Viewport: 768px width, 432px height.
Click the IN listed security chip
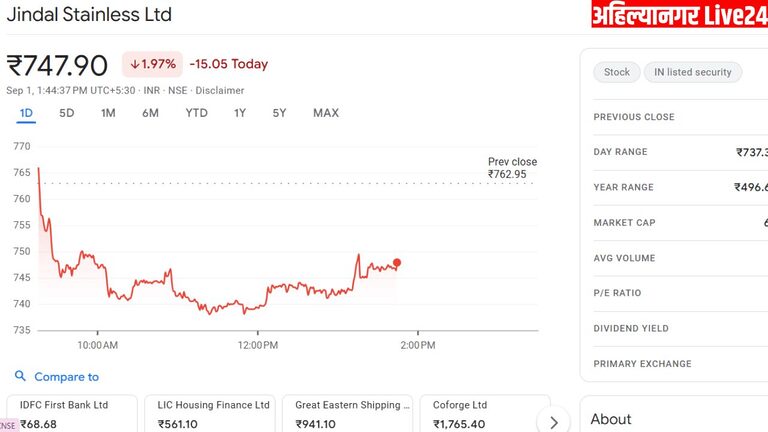(693, 72)
